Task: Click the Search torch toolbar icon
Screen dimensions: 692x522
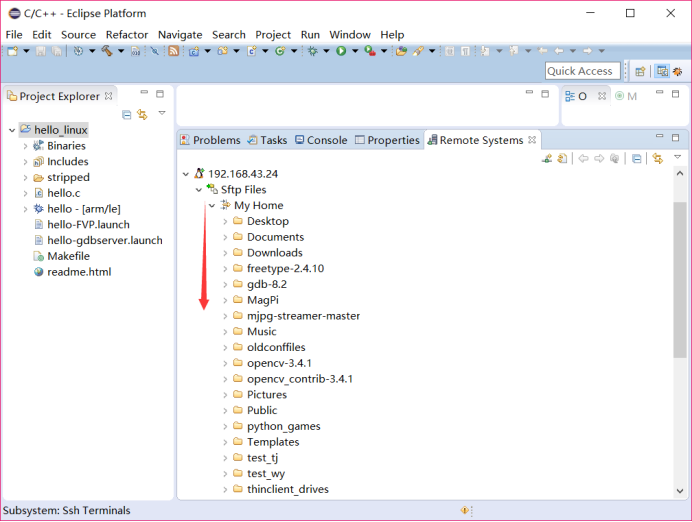Action: pyautogui.click(x=418, y=51)
